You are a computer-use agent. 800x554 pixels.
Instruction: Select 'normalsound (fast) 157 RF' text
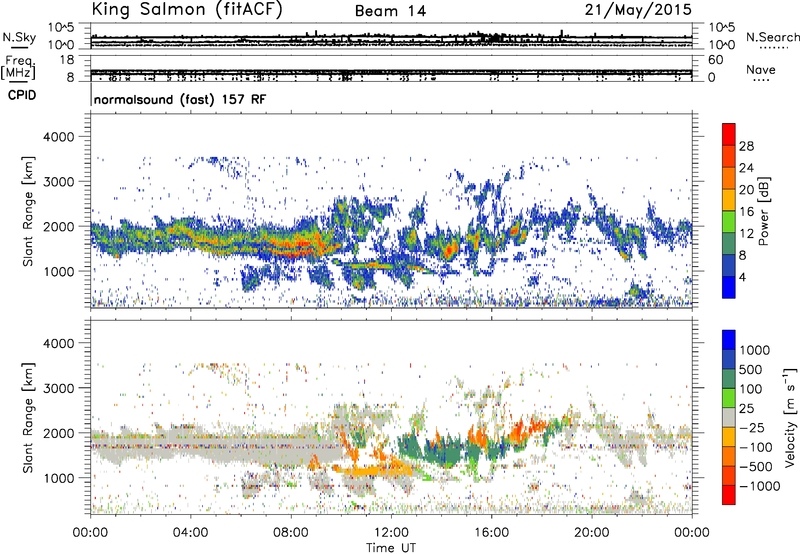[x=180, y=99]
